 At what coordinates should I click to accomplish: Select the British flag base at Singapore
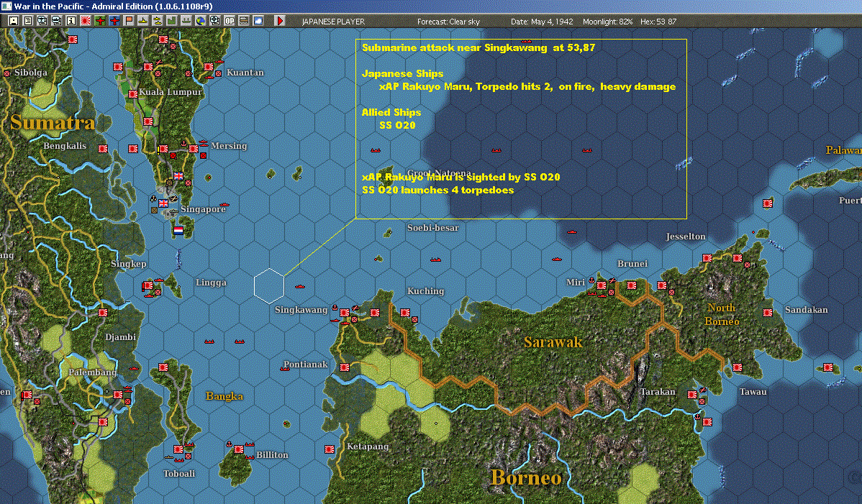point(163,203)
